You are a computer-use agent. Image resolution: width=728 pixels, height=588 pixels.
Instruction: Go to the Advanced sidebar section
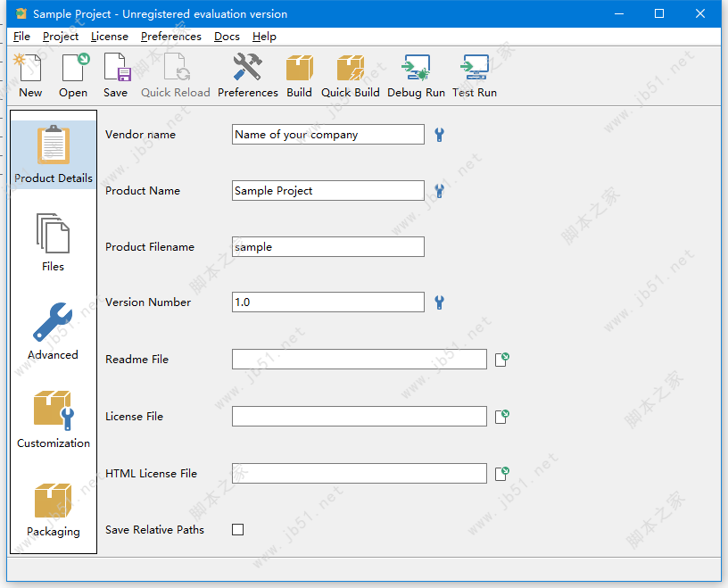53,332
